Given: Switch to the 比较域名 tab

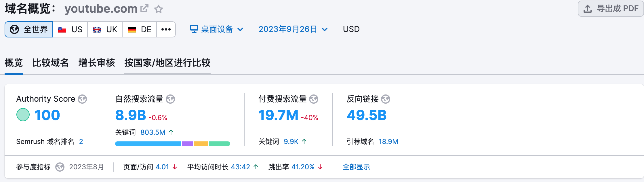Looking at the screenshot, I should 51,63.
